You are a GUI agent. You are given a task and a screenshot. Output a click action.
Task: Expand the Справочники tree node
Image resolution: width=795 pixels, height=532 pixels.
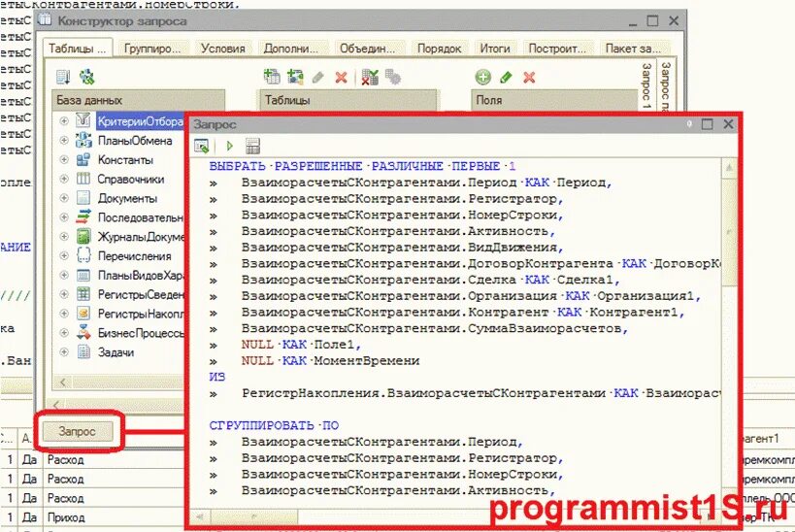tap(63, 179)
